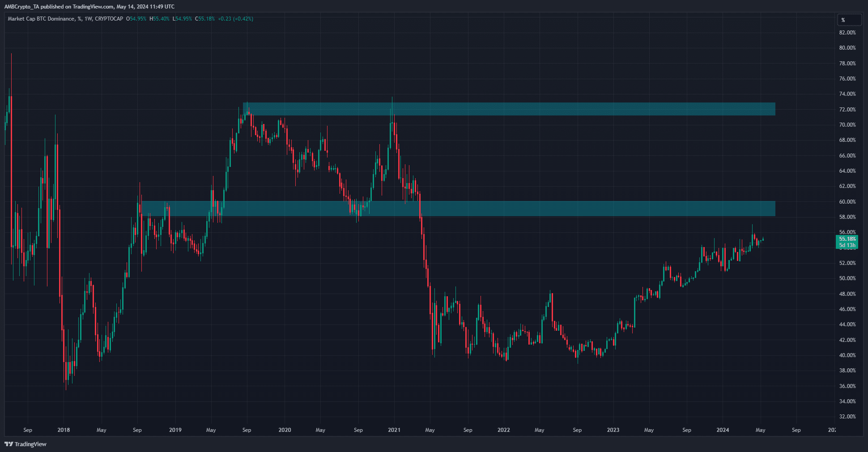Click the 76.00% price axis label
868x452 pixels.
tap(847, 79)
